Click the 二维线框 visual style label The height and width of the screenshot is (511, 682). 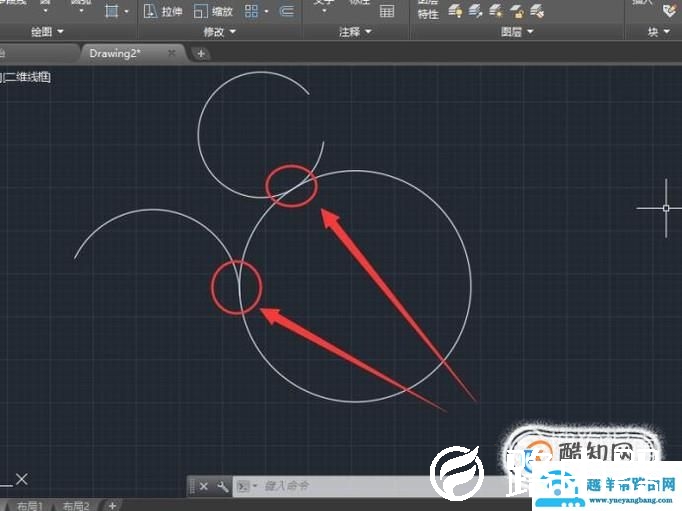(28, 76)
